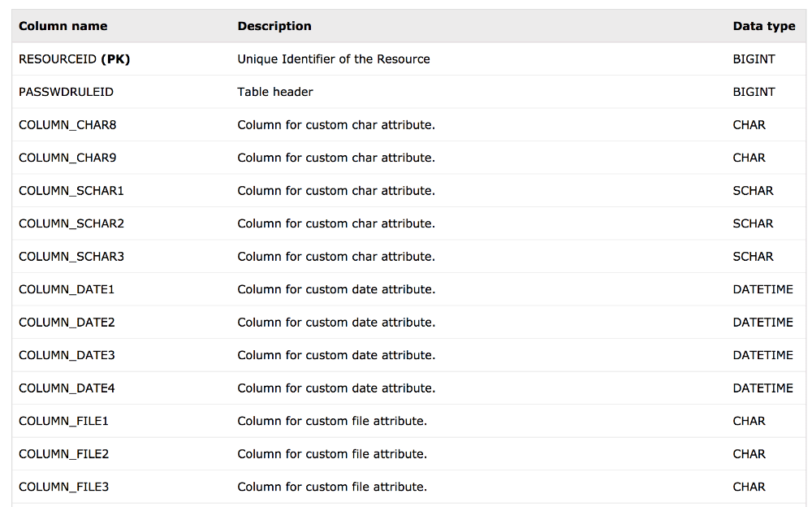Screen dimensions: 812x507
Task: Select COLUMN_SCHAR3 in the table
Action: click(x=71, y=257)
